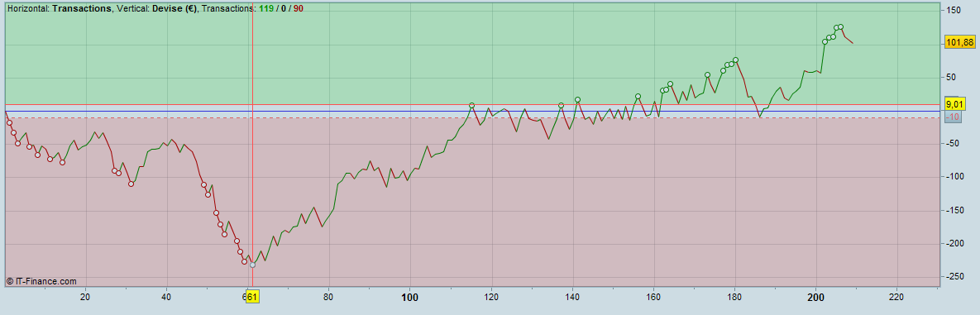Click the red circle marker at transaction 31
The height and width of the screenshot is (315, 980).
pyautogui.click(x=131, y=184)
